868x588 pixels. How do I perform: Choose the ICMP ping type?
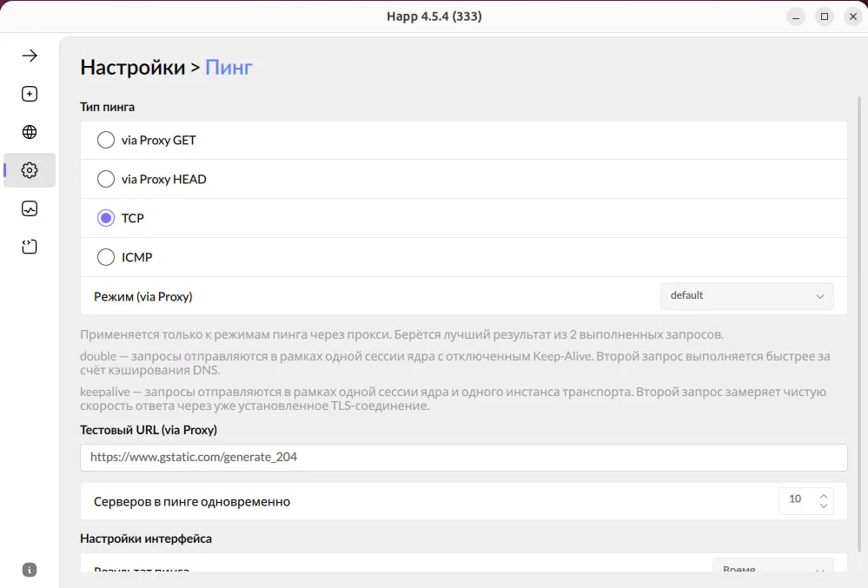(106, 257)
